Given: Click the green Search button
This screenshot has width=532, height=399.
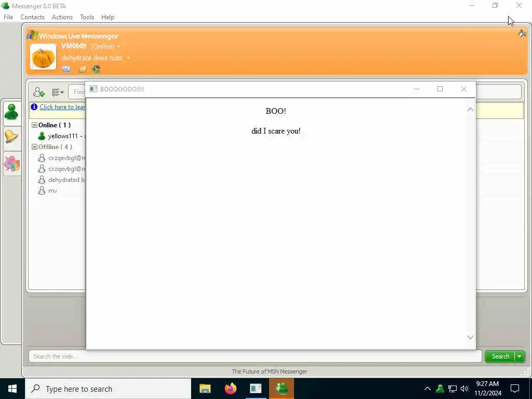Looking at the screenshot, I should (500, 356).
